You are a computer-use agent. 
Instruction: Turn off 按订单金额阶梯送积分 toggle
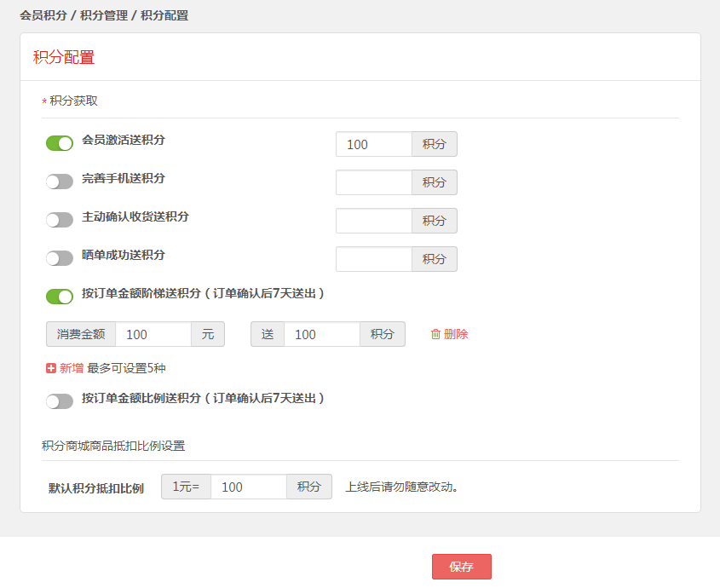tap(60, 297)
